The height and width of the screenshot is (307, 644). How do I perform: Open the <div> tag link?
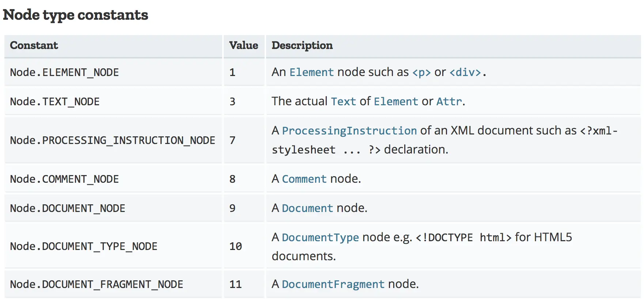click(465, 72)
